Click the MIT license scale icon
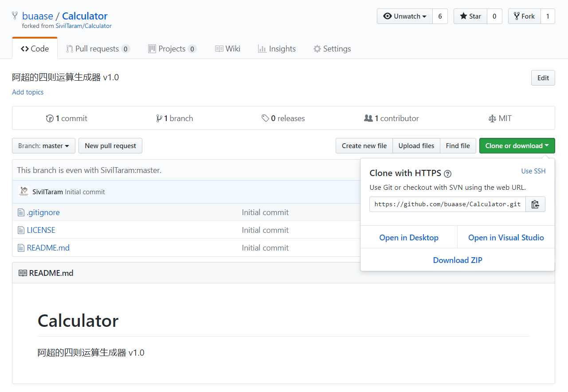The width and height of the screenshot is (568, 392). (492, 118)
